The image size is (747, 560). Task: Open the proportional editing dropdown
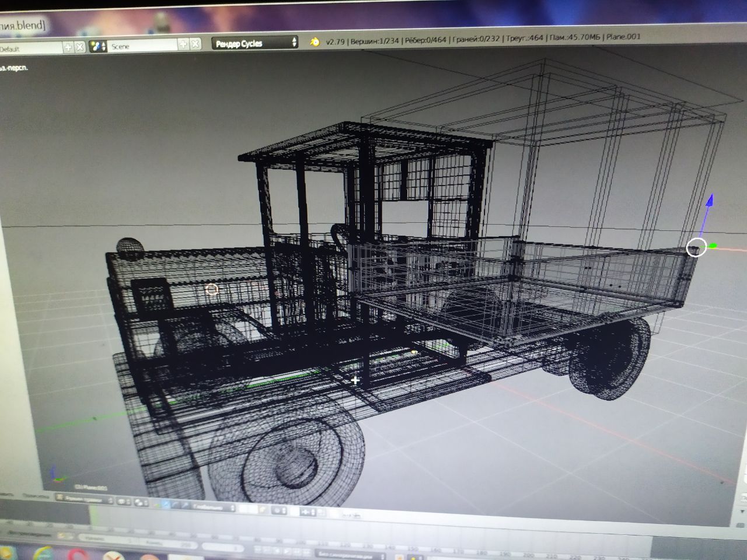(x=279, y=510)
